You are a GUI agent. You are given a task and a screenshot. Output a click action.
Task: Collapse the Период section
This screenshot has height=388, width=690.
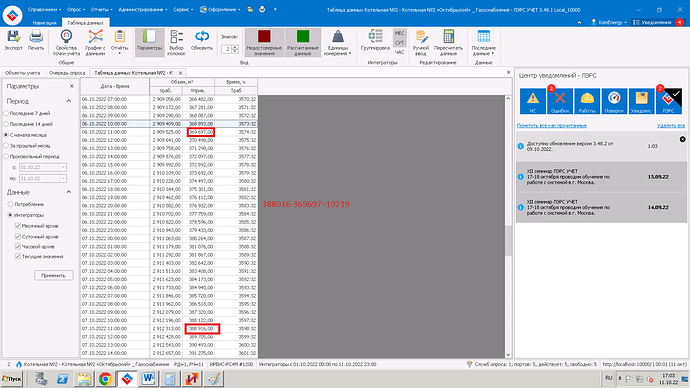(69, 101)
